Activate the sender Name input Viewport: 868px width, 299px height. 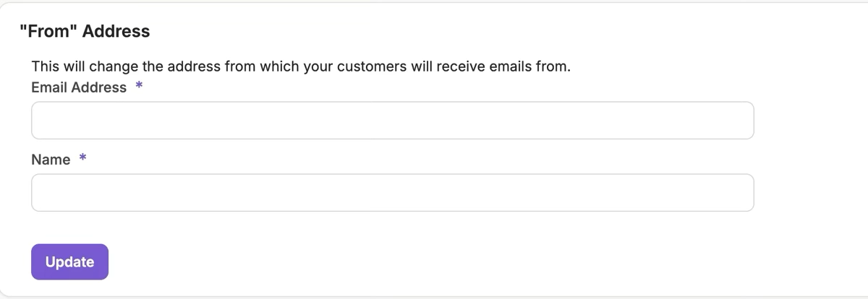click(392, 192)
